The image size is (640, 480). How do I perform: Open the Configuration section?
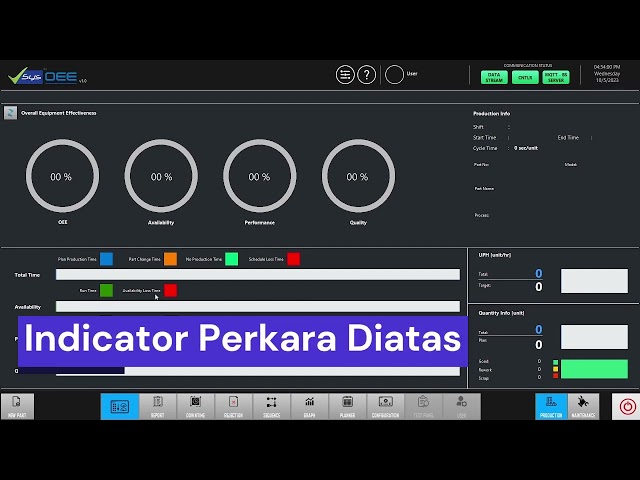point(385,406)
